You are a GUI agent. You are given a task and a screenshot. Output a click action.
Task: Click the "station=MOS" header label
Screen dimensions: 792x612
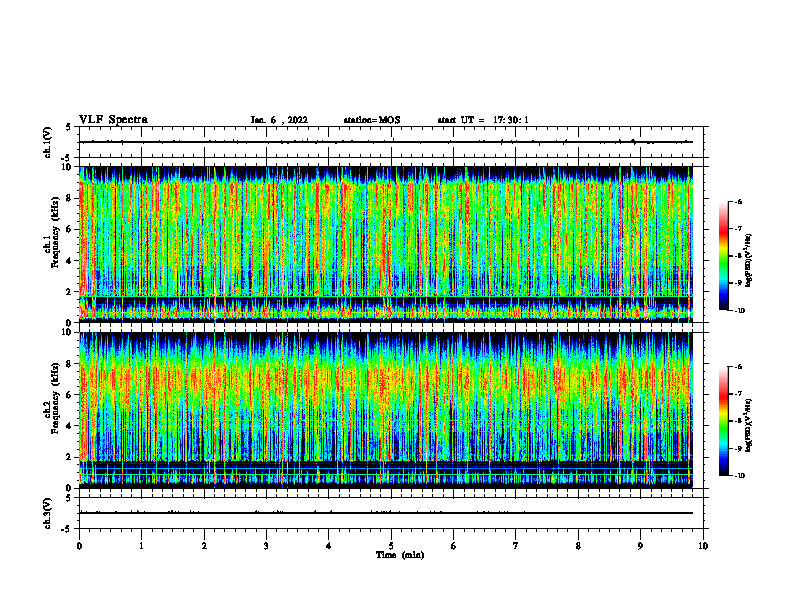tap(372, 120)
